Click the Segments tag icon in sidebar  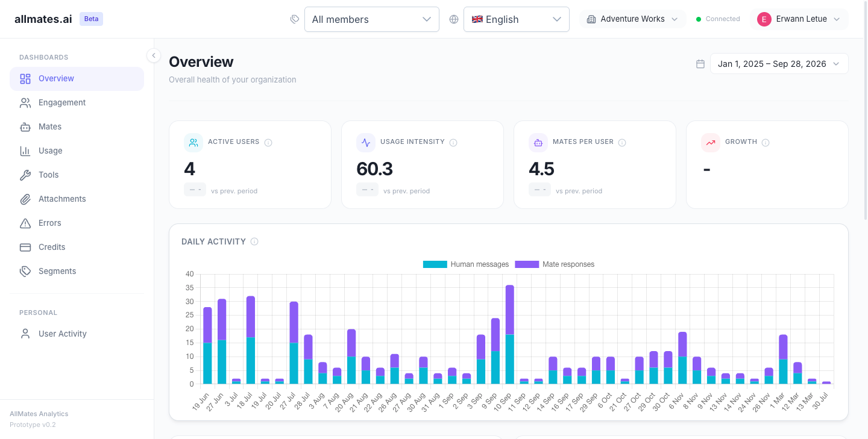coord(25,272)
